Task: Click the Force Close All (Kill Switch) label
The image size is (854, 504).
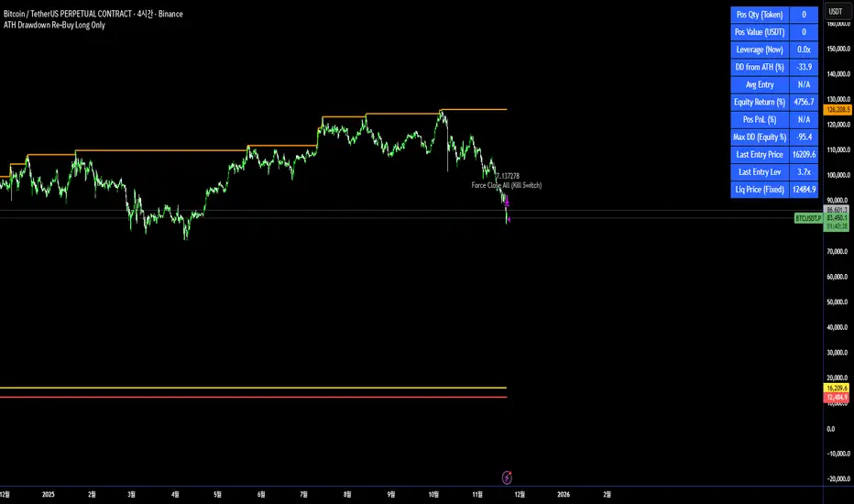Action: 507,185
